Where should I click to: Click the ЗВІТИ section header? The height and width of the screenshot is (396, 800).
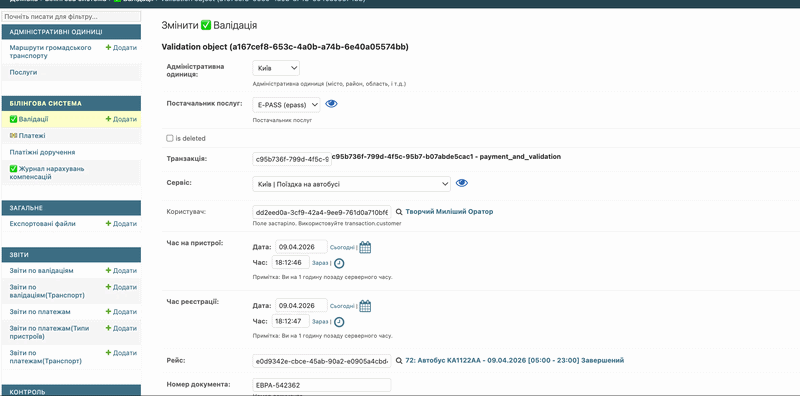click(x=71, y=255)
